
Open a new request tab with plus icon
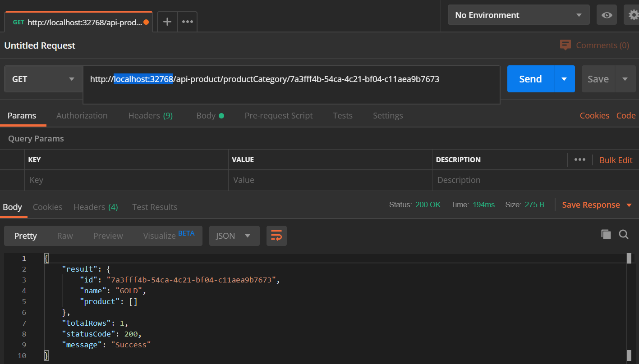pos(167,22)
